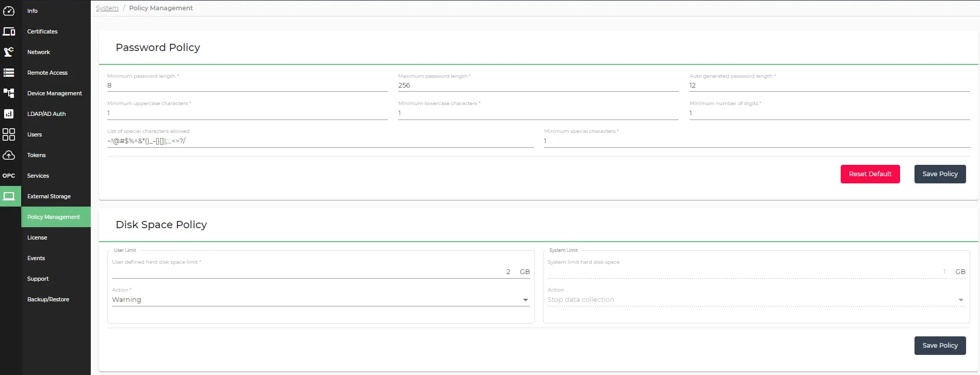Click the server stack icon in sidebar
This screenshot has height=375, width=980.
(9, 73)
